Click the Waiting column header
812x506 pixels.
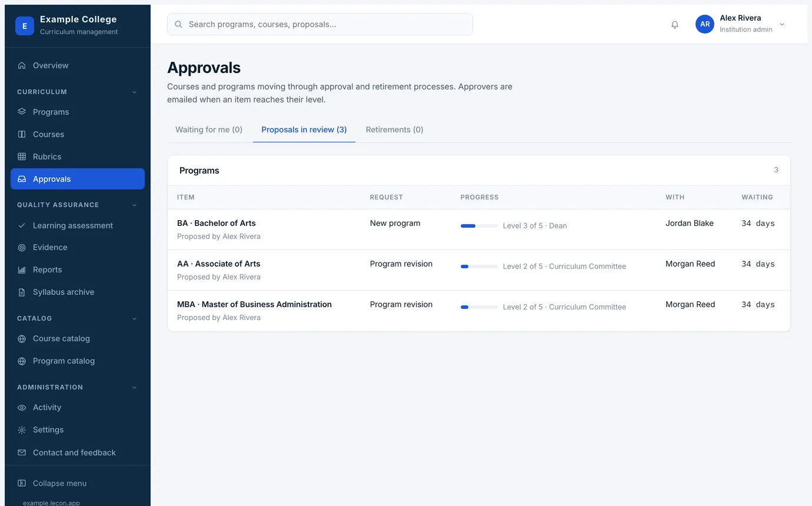point(757,197)
